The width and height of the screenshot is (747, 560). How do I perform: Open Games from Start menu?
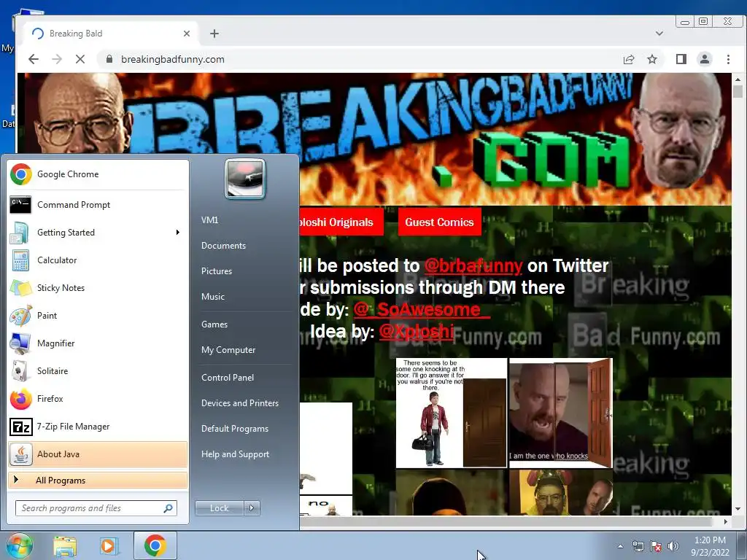pos(214,324)
